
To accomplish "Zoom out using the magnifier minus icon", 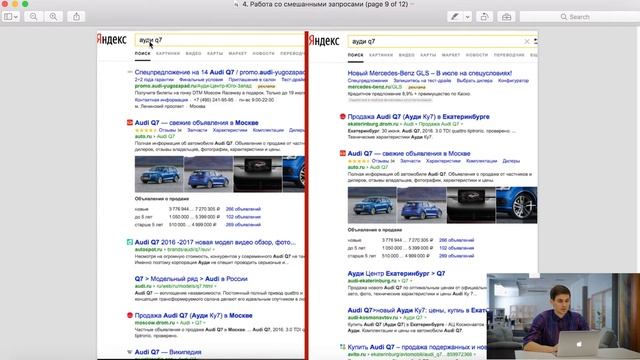I will pyautogui.click(x=33, y=17).
